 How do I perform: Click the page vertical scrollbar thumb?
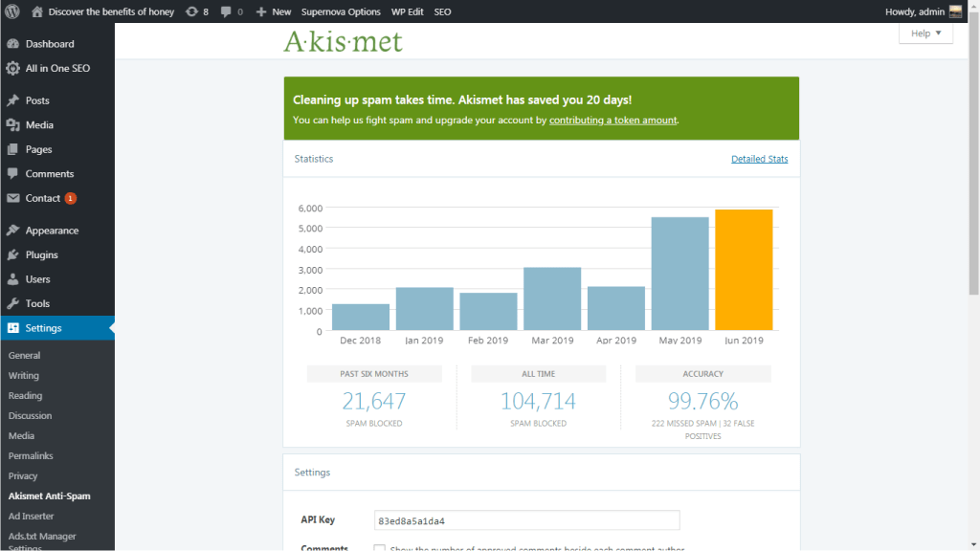point(973,156)
